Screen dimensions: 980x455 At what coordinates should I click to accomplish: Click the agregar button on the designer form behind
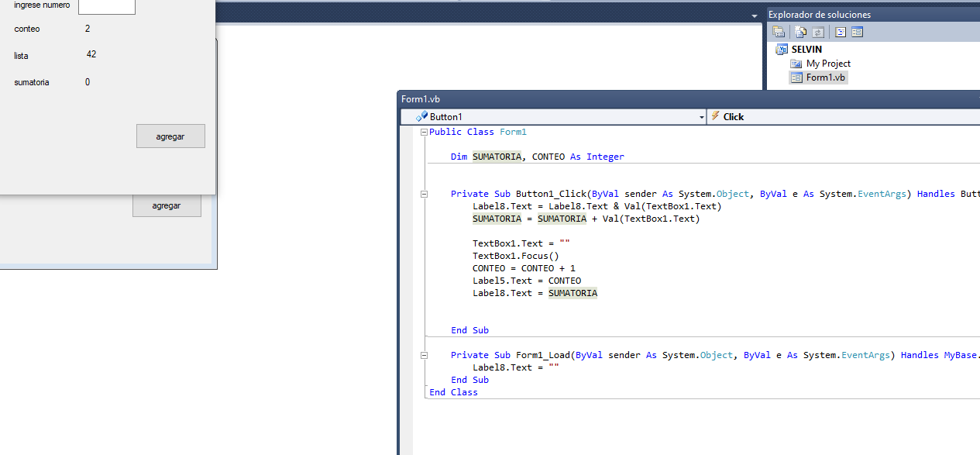tap(167, 205)
